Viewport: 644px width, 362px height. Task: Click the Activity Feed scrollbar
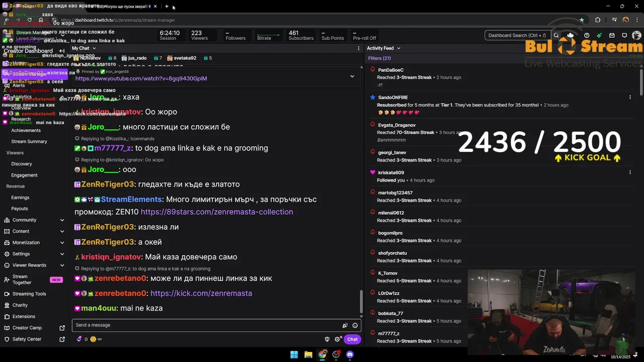pos(641,81)
